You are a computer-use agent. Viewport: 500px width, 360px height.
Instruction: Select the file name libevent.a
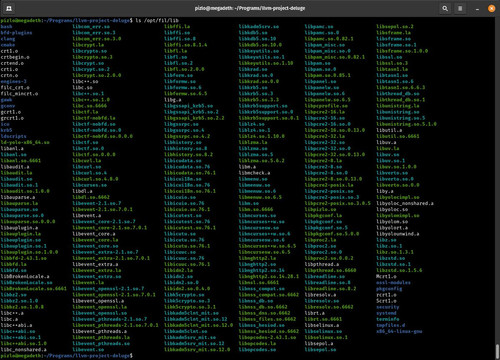pos(87,215)
